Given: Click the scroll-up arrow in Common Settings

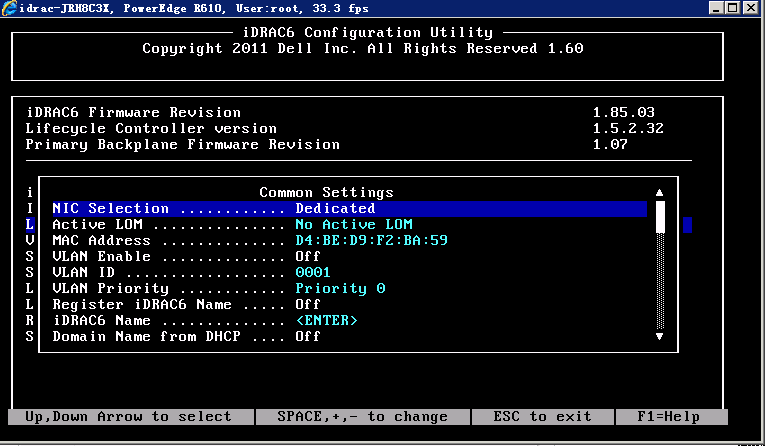Looking at the screenshot, I should (x=659, y=192).
